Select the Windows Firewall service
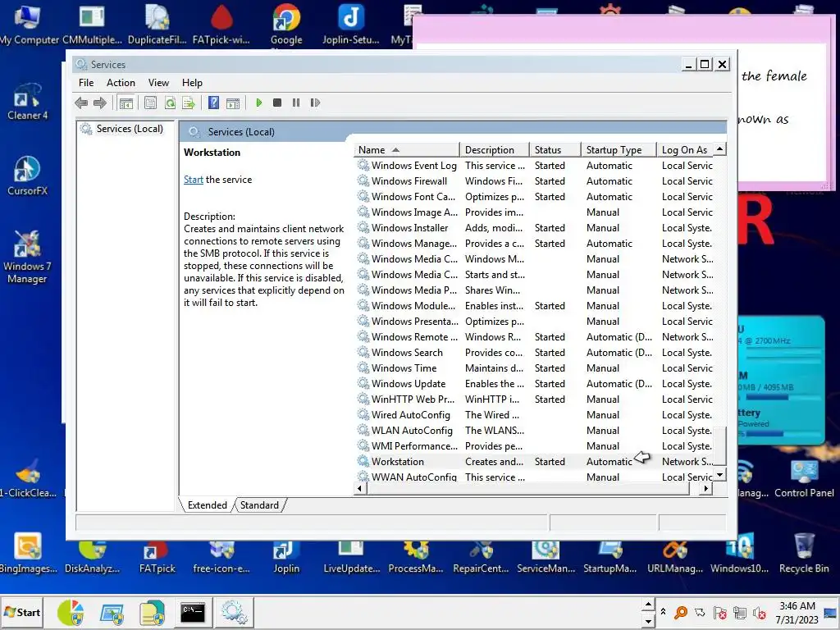The width and height of the screenshot is (840, 630). [x=535, y=181]
